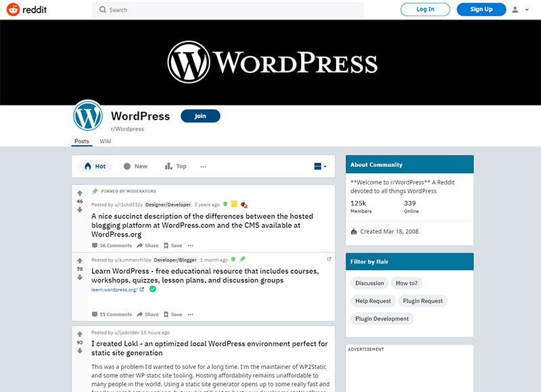
Task: Open more options for Learn WordPress post
Action: tap(191, 314)
